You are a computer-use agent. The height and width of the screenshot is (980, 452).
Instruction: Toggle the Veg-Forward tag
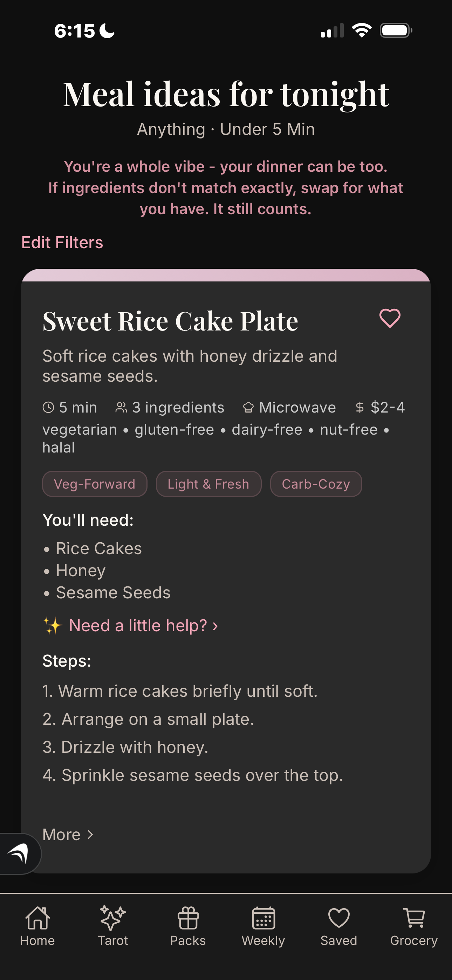94,484
